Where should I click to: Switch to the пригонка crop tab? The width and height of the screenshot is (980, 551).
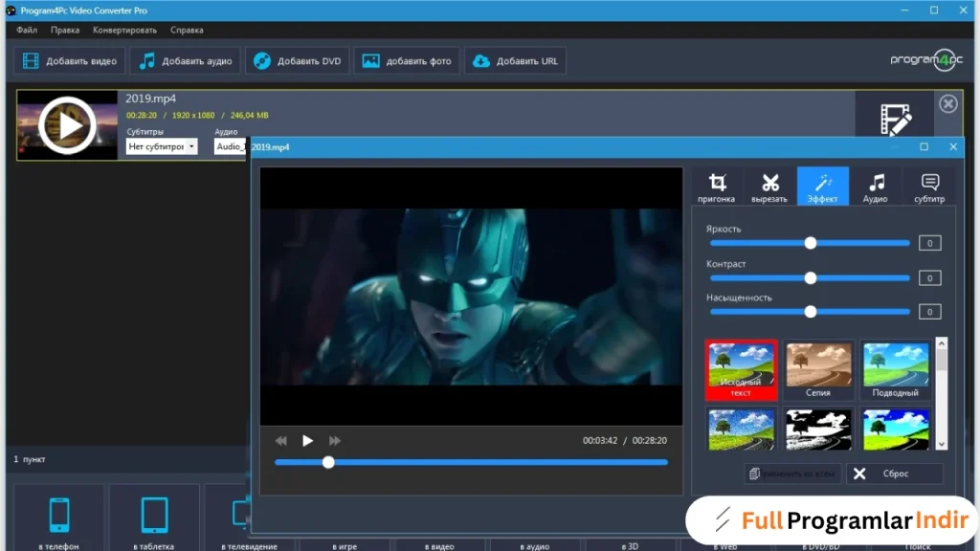716,187
